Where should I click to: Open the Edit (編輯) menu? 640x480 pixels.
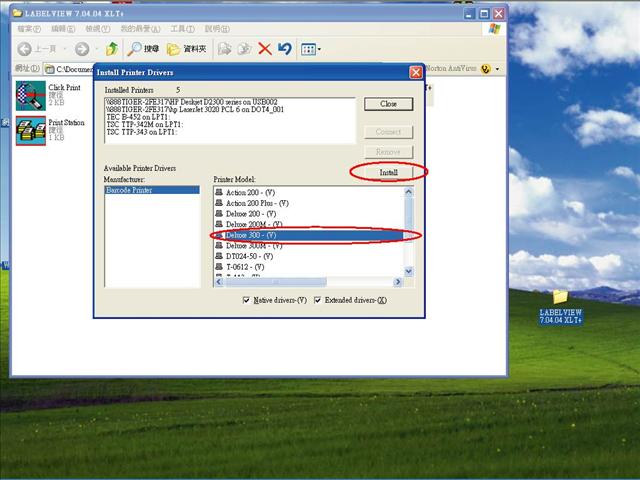tap(63, 29)
